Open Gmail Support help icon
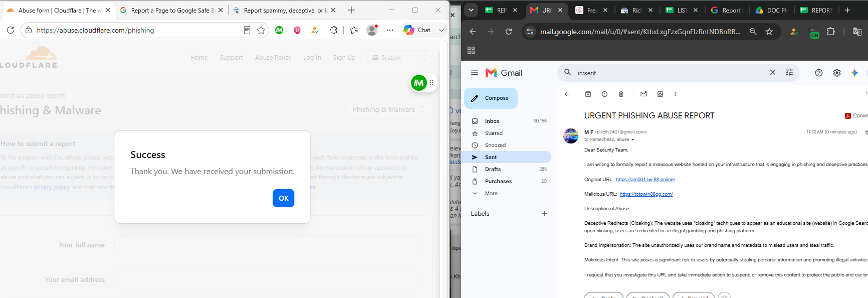The height and width of the screenshot is (298, 868). click(x=819, y=73)
